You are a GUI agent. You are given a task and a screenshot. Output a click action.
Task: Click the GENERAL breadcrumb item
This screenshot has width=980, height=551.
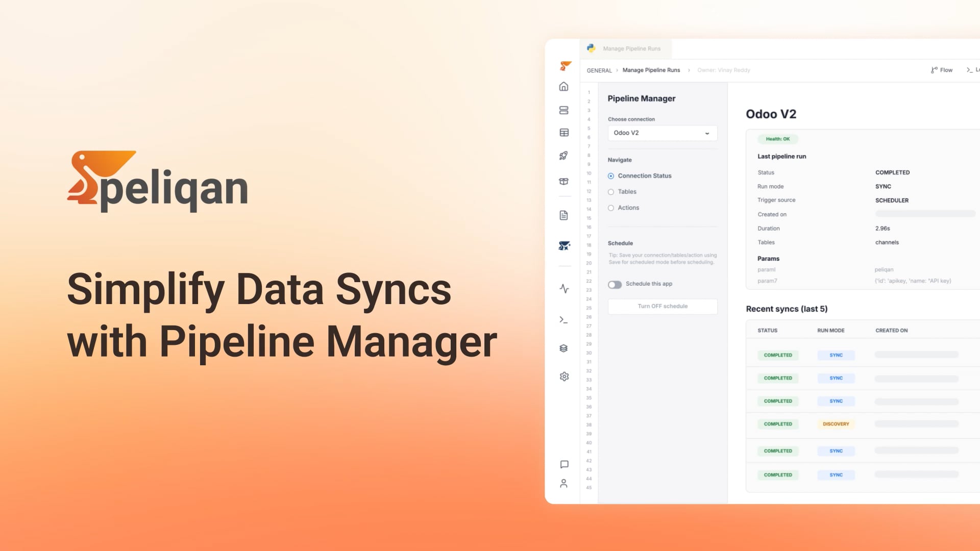click(x=599, y=70)
